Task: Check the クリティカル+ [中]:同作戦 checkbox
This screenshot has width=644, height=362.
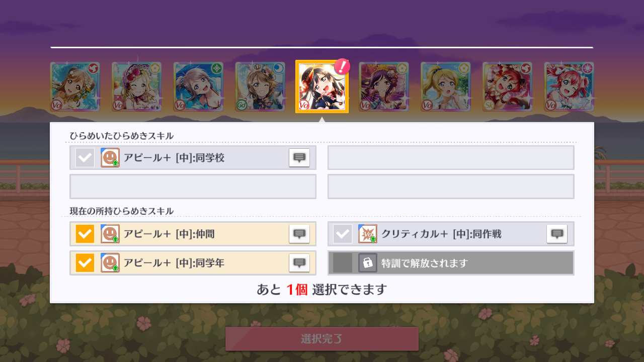Action: 343,234
